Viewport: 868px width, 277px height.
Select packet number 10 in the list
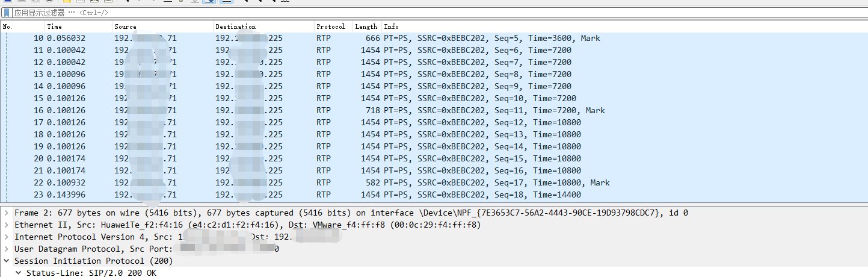pos(301,38)
